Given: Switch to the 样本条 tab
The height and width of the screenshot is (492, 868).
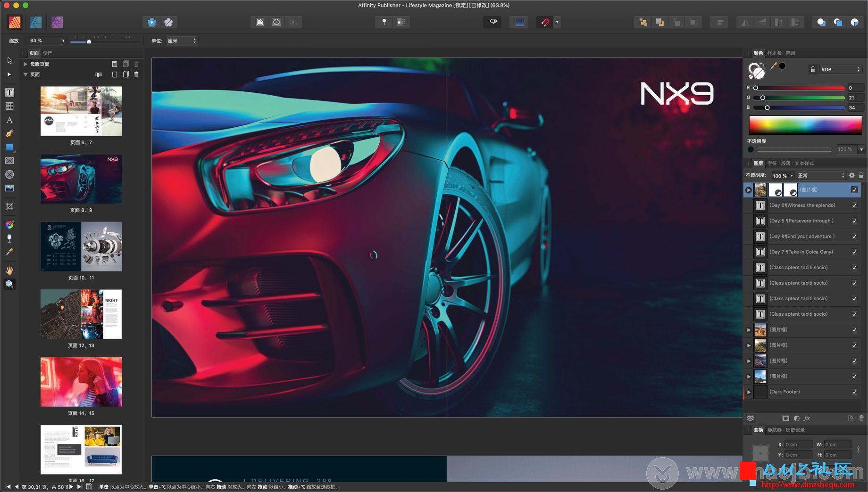Looking at the screenshot, I should [774, 53].
